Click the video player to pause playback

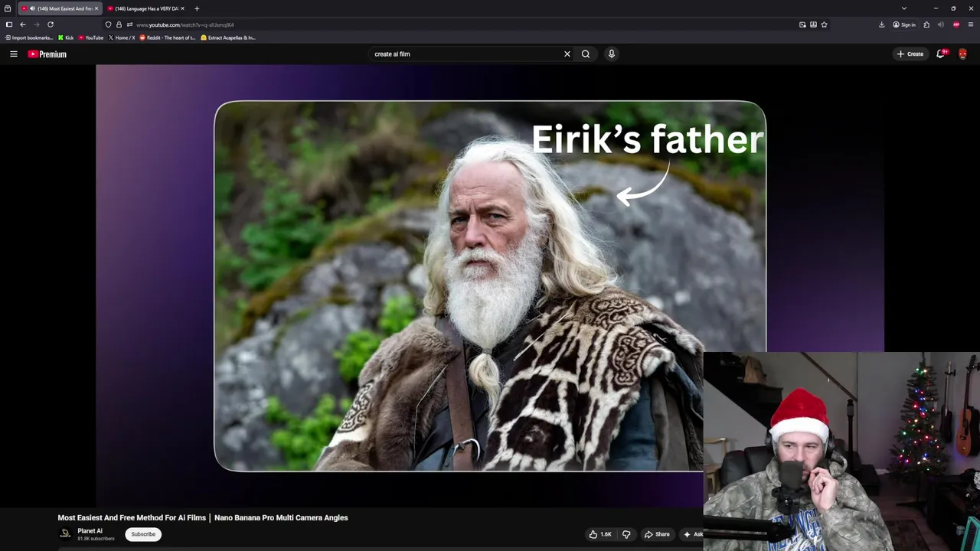490,285
